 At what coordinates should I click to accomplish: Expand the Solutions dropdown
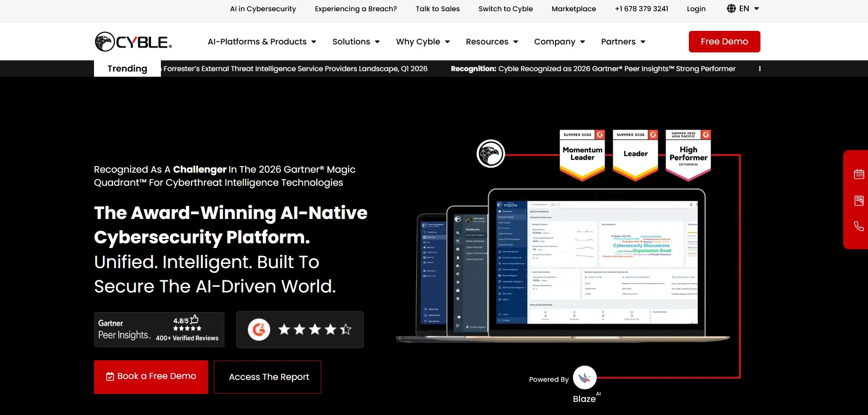pyautogui.click(x=356, y=42)
